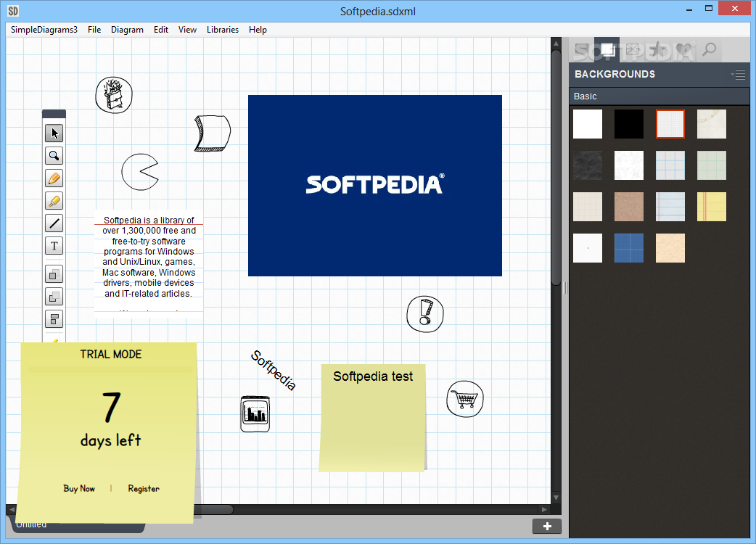
Task: Open the View menu
Action: click(187, 30)
